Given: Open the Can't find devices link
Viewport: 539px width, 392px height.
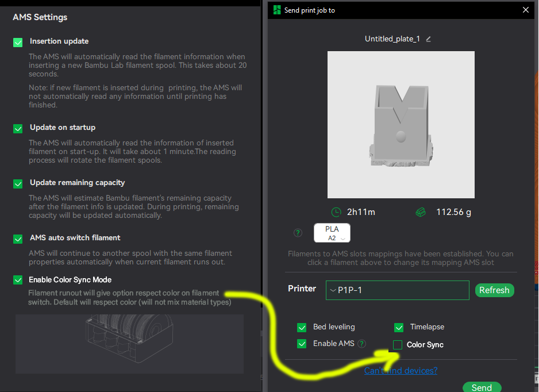Looking at the screenshot, I should 401,371.
